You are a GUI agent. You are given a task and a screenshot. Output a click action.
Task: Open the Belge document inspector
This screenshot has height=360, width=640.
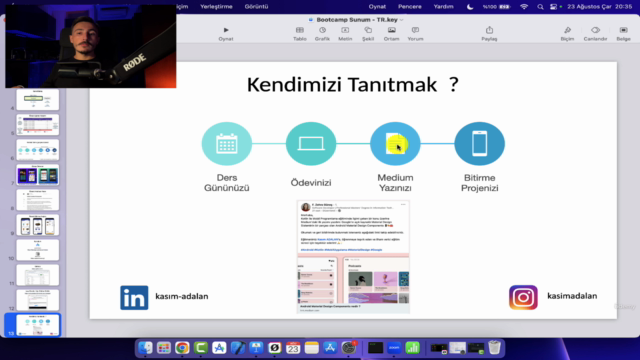click(x=623, y=34)
